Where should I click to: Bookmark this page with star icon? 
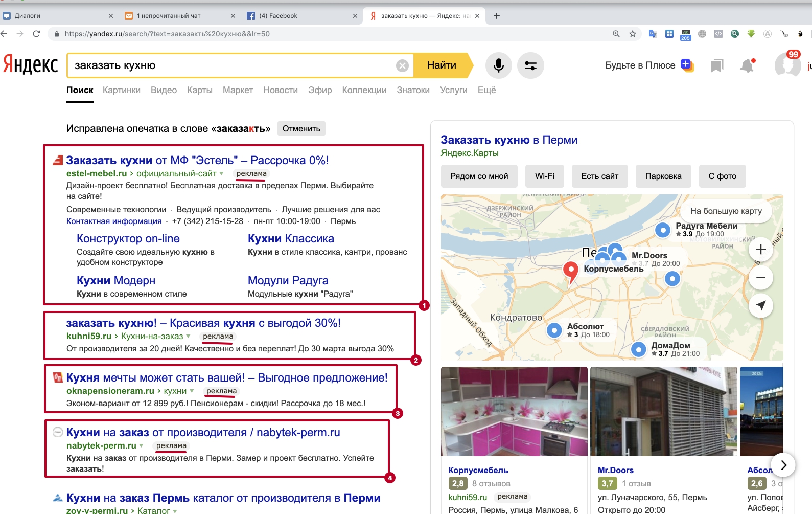coord(633,34)
